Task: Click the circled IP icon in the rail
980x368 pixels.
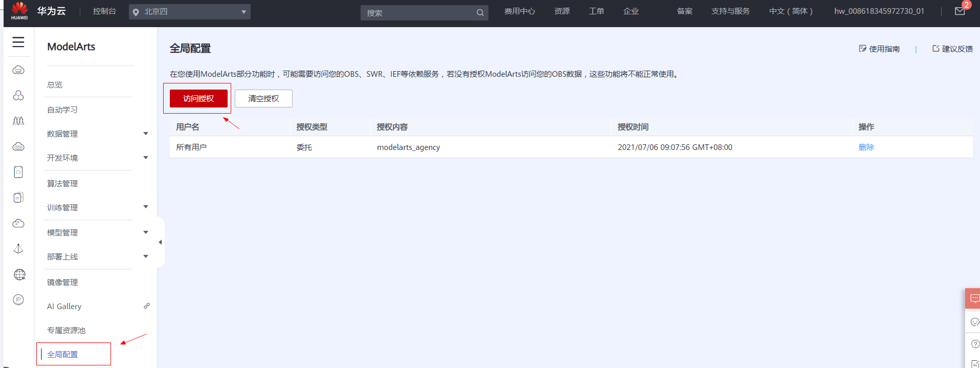Action: point(18,300)
